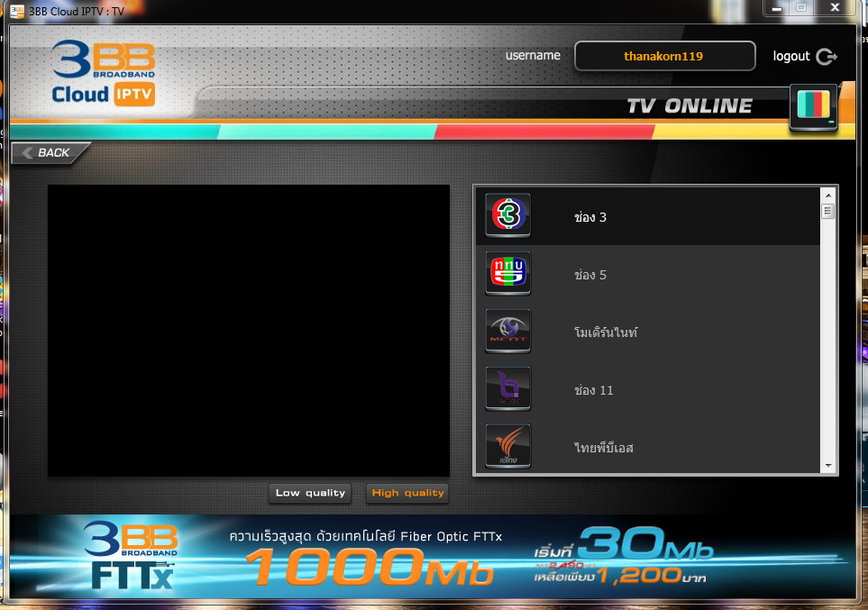This screenshot has height=610, width=868.
Task: Switch stream to High quality
Action: [407, 493]
